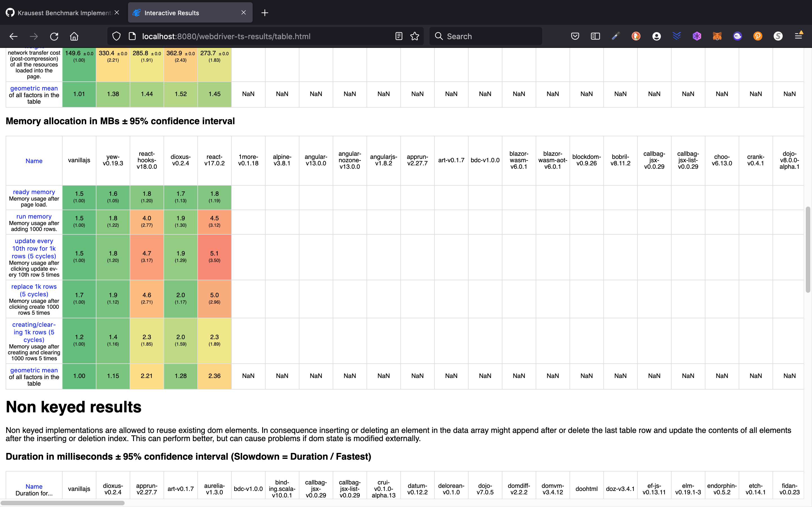The width and height of the screenshot is (812, 507).
Task: Open a new browser tab
Action: (265, 13)
